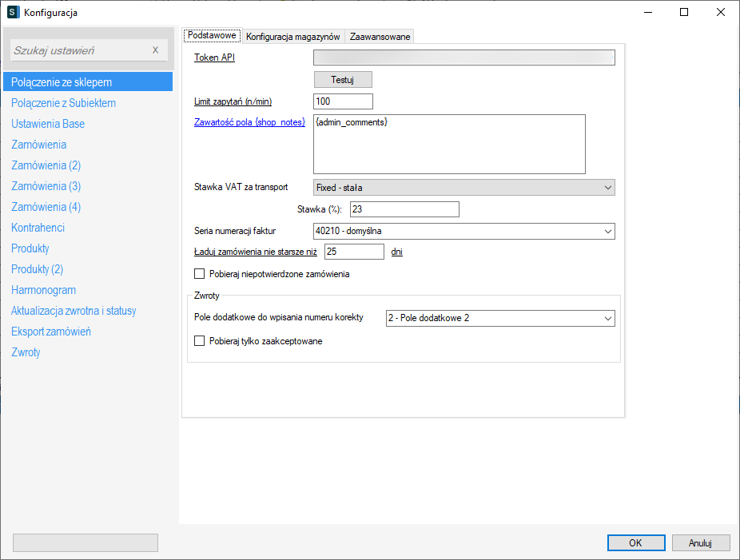This screenshot has height=560, width=740.
Task: Enable Pobieraj niepotwierdzone zamówienia checkbox
Action: pyautogui.click(x=200, y=274)
